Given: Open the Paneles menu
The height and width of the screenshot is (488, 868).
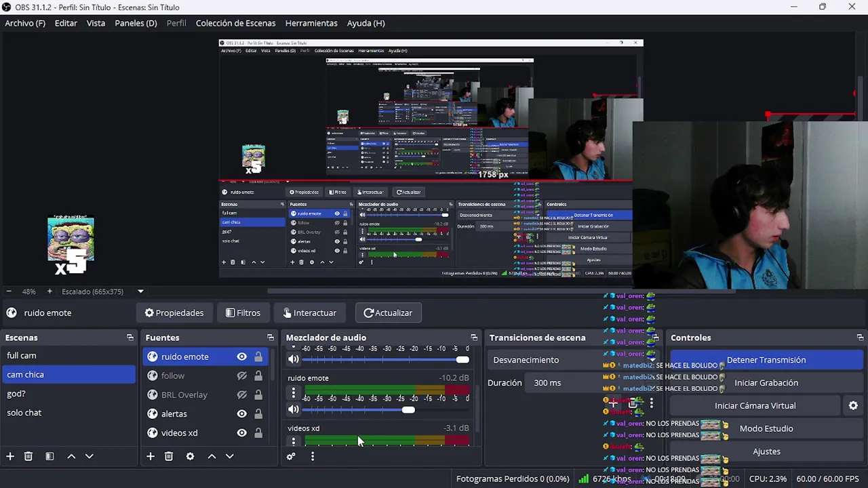Looking at the screenshot, I should pyautogui.click(x=136, y=23).
